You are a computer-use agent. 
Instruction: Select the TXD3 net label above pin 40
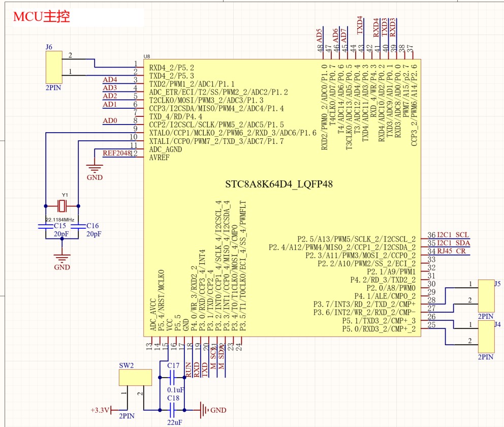coord(385,27)
